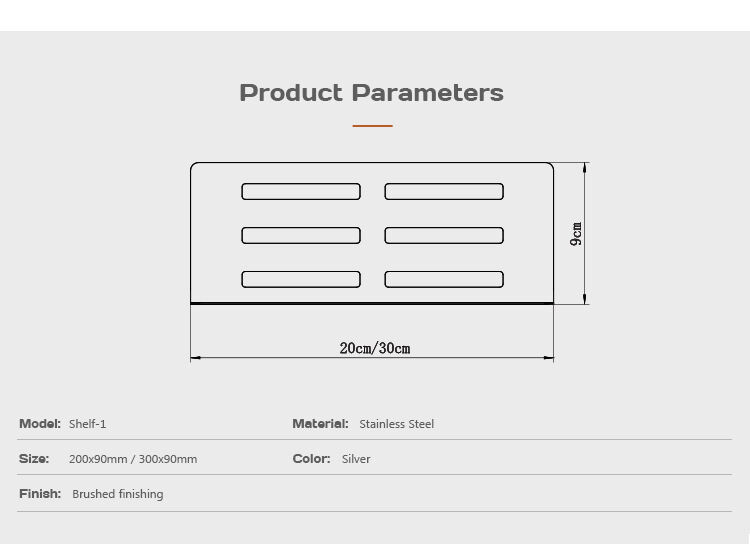The width and height of the screenshot is (750, 544).
Task: Click the Finish label
Action: [x=40, y=494]
